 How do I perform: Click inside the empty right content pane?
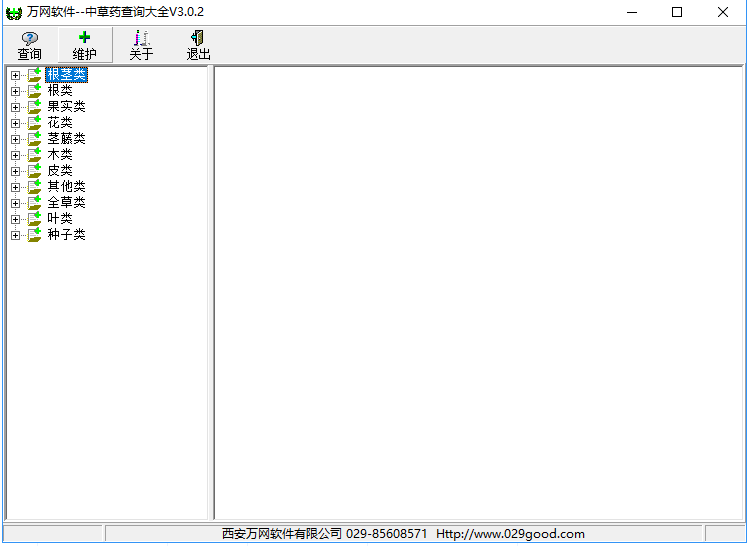[478, 293]
